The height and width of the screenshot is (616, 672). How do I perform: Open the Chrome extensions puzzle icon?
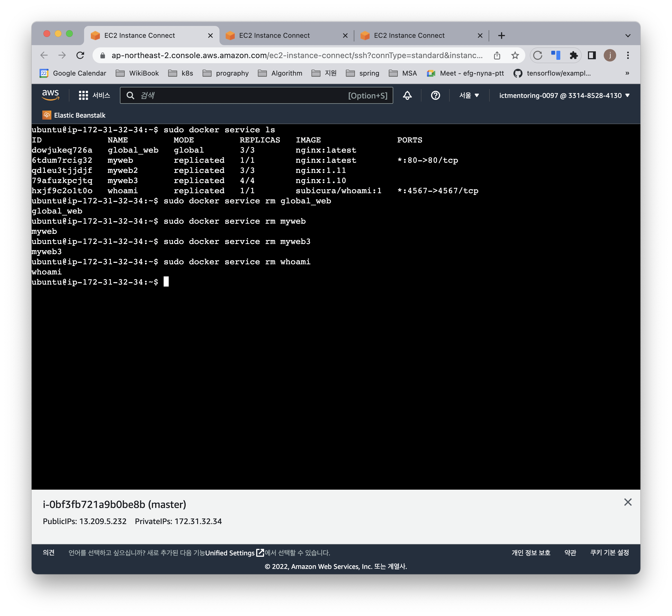click(x=573, y=55)
